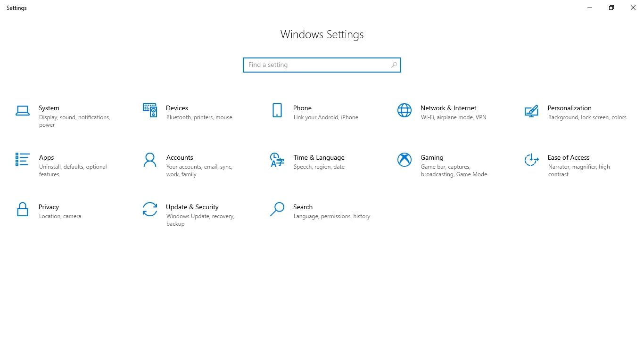644x343 pixels.
Task: Click the Devices keyboard icon
Action: [149, 111]
